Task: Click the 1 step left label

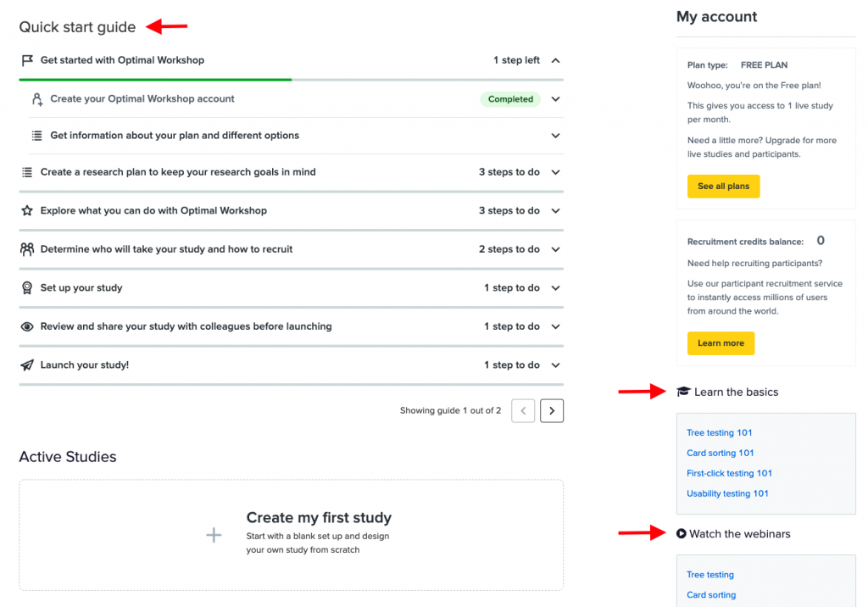Action: (x=516, y=60)
